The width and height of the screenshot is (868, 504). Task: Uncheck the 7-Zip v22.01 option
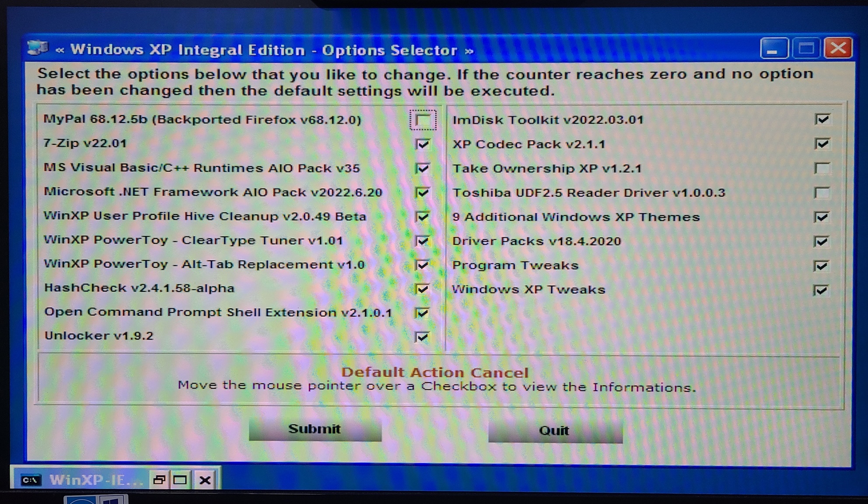[x=423, y=144]
